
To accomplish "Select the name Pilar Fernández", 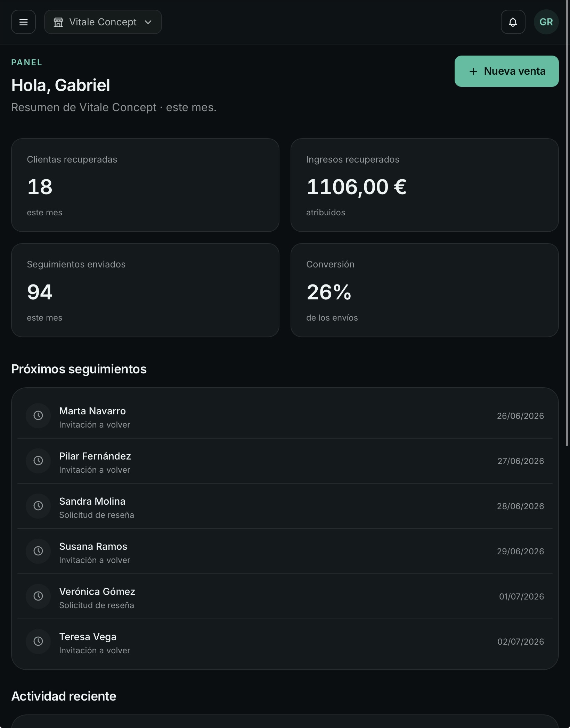I will tap(95, 456).
